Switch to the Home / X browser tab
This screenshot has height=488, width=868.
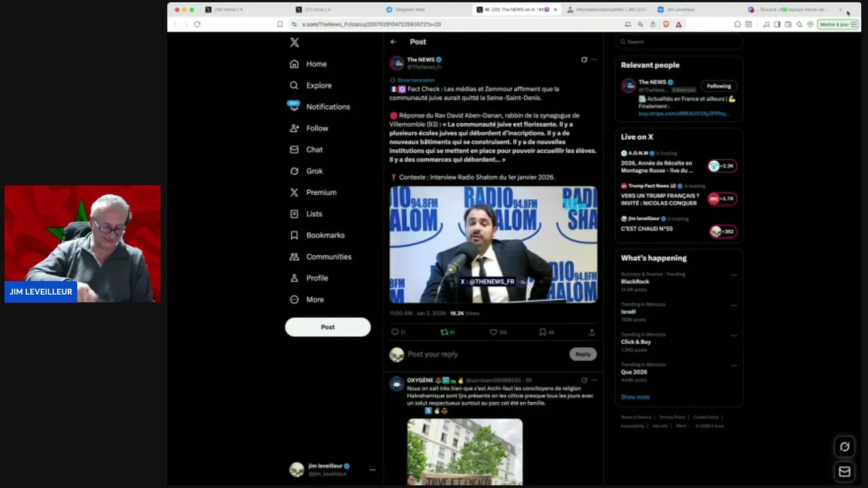[229, 9]
